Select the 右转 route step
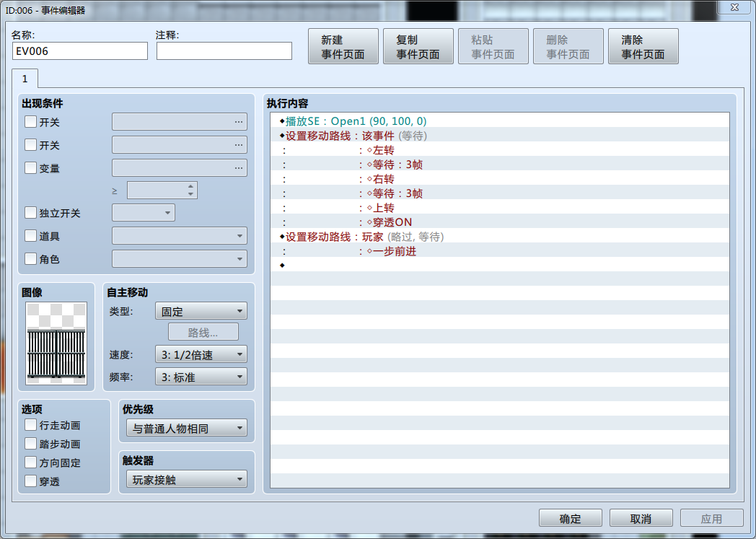756x539 pixels. point(499,179)
